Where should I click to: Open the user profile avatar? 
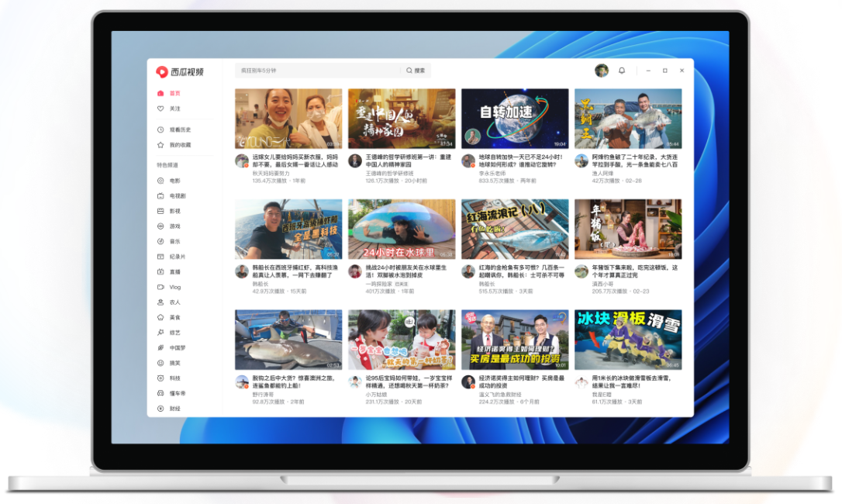[x=602, y=71]
